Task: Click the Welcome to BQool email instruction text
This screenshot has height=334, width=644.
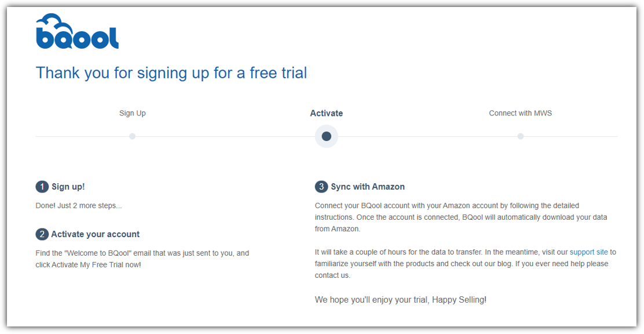Action: point(142,259)
